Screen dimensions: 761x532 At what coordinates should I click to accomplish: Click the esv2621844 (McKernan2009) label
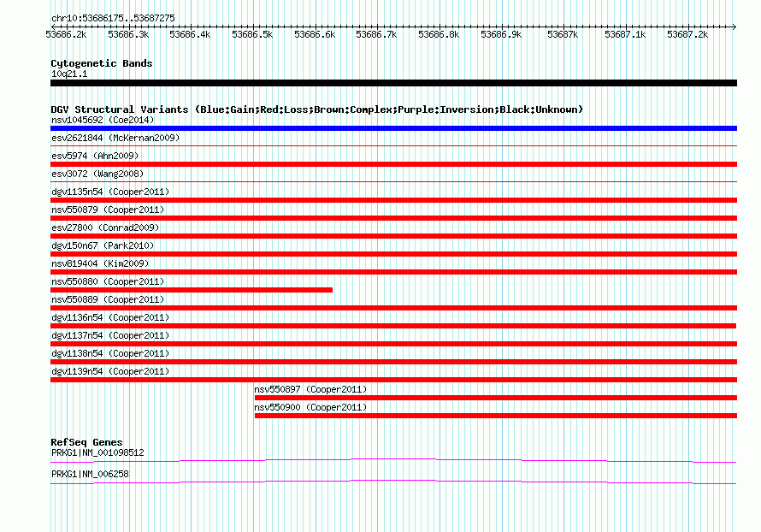(x=115, y=138)
